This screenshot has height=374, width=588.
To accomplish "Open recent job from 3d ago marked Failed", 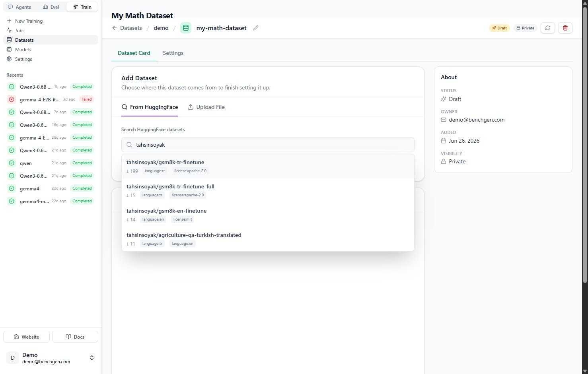I will (x=51, y=99).
